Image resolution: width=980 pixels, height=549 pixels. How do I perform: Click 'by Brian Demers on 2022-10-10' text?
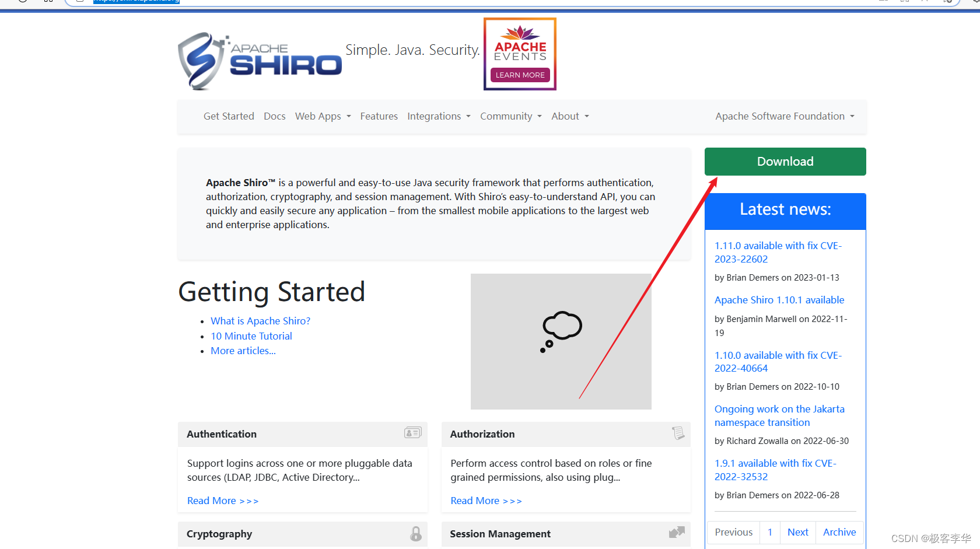click(777, 387)
